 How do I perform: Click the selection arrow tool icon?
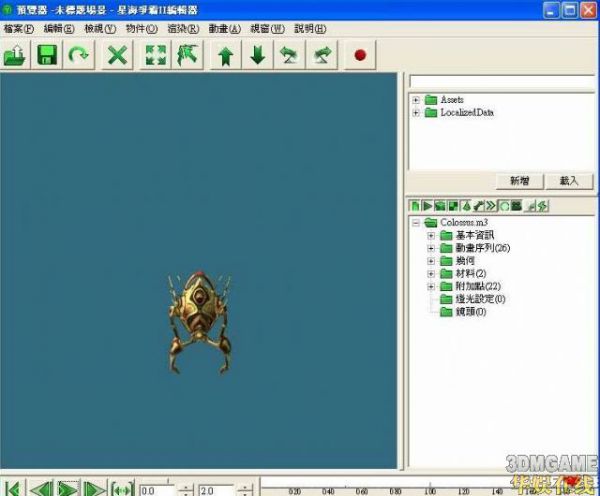[x=188, y=55]
